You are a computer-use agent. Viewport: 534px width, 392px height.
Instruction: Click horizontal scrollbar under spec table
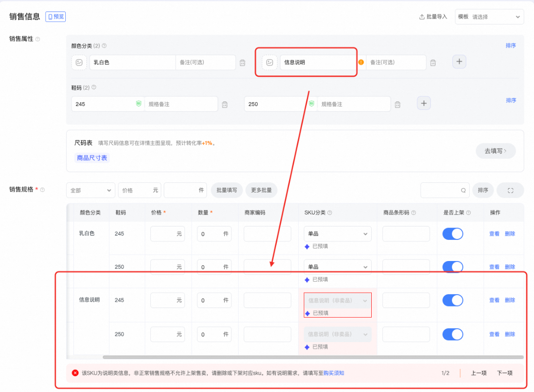[x=313, y=357]
